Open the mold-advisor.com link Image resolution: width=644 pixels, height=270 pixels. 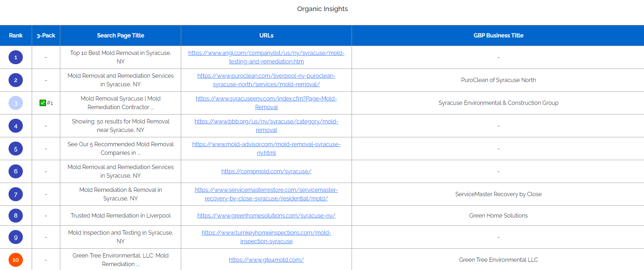point(266,148)
